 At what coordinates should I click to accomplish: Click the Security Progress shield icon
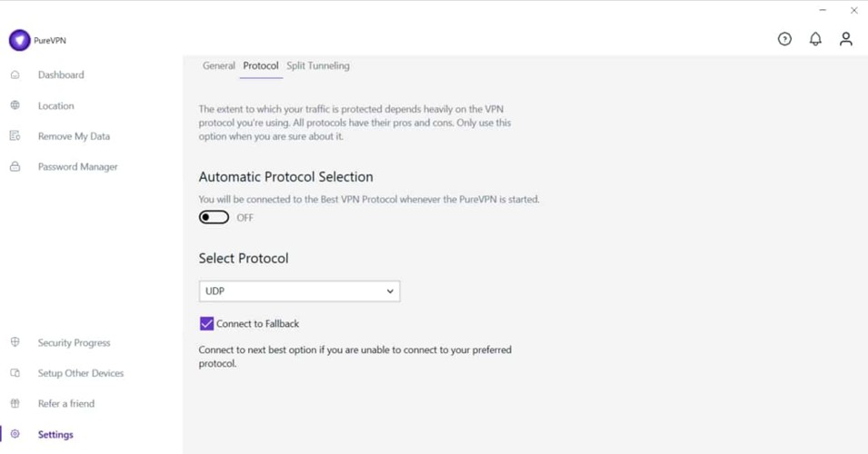click(x=15, y=343)
